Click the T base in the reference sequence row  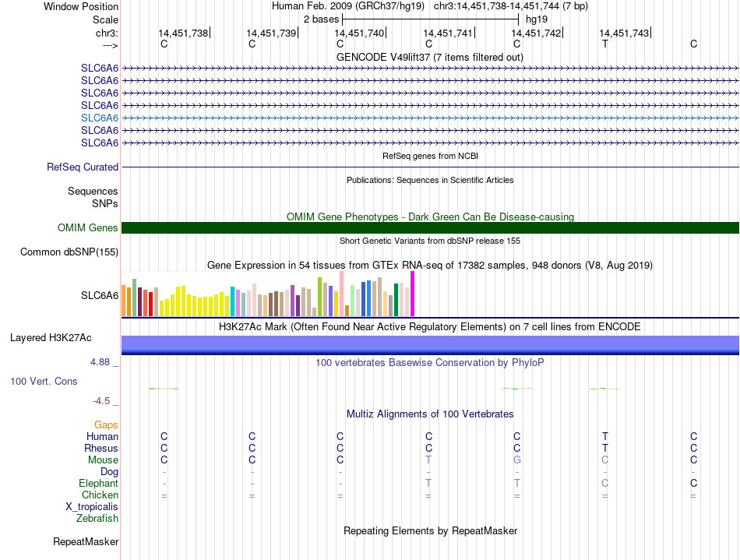coord(605,44)
